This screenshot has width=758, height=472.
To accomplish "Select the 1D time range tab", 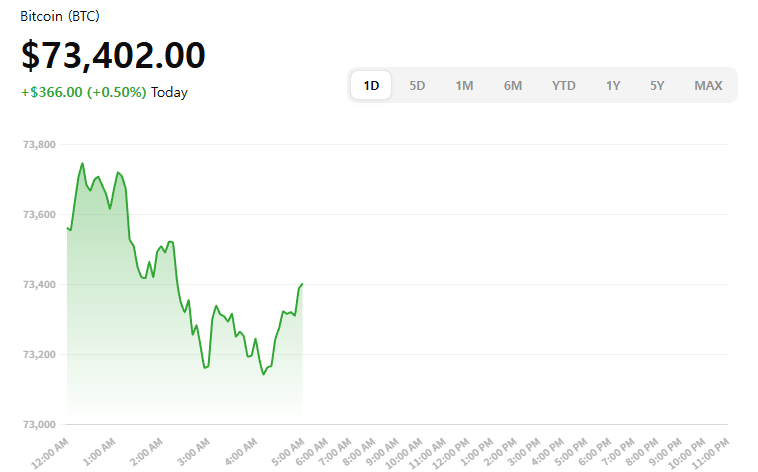I will (x=371, y=86).
